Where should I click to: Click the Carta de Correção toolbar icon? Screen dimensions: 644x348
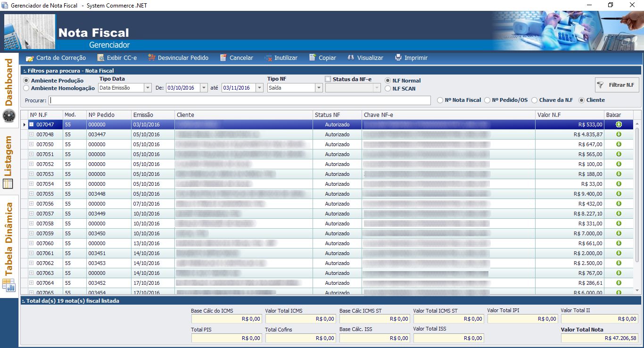(30, 58)
